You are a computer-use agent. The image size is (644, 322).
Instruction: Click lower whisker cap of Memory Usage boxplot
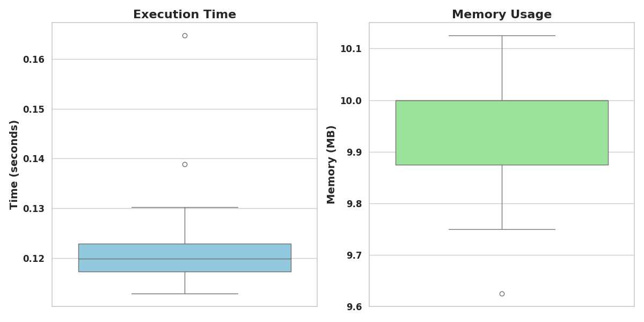tap(502, 229)
